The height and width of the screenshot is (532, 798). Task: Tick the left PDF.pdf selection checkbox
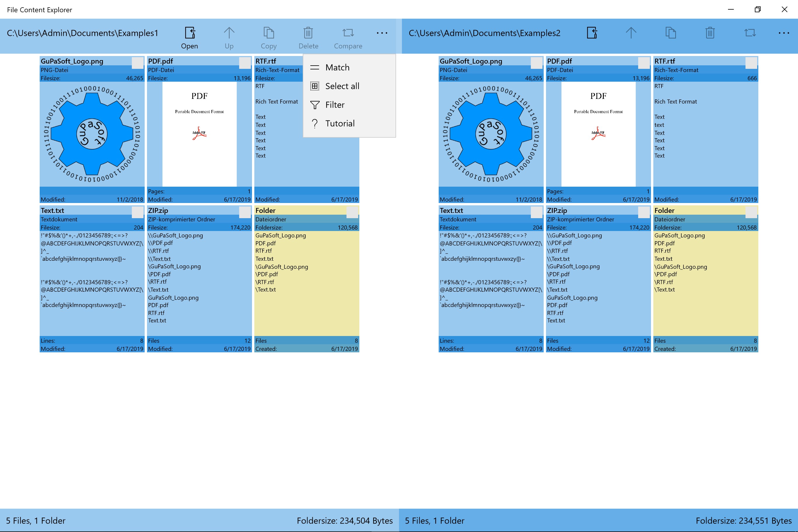click(245, 63)
